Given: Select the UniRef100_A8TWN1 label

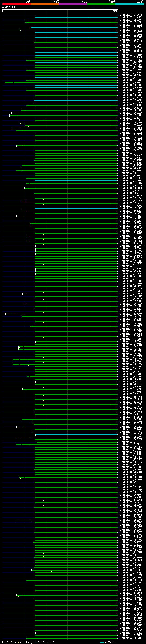Looking at the screenshot, I should tap(131, 148).
